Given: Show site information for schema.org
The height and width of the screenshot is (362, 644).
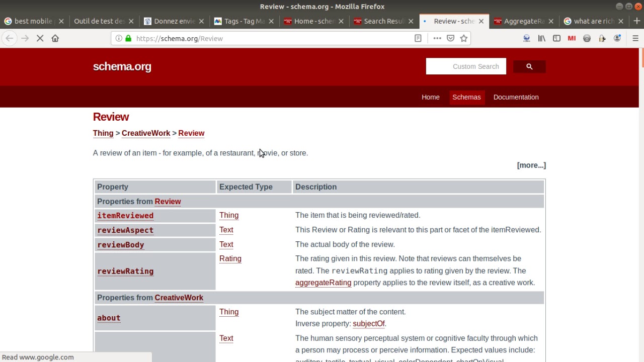Looking at the screenshot, I should pyautogui.click(x=119, y=38).
